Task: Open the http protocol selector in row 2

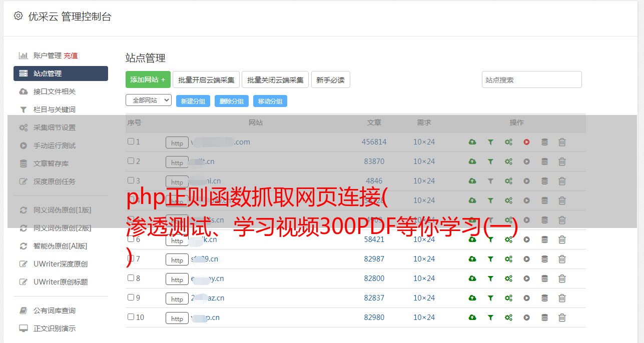Action: point(177,162)
